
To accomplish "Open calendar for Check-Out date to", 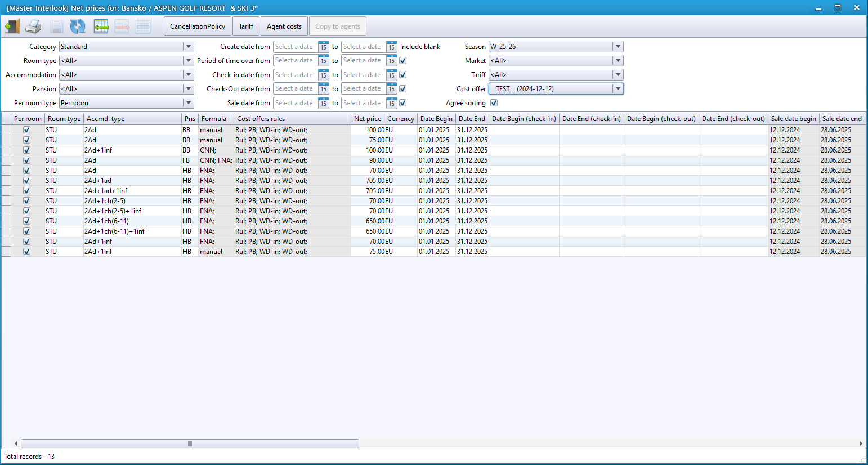I will (392, 89).
